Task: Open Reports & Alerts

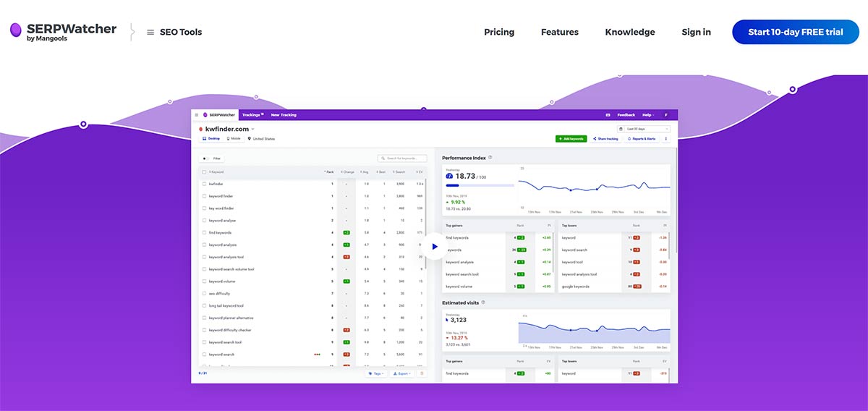Action: 642,138
